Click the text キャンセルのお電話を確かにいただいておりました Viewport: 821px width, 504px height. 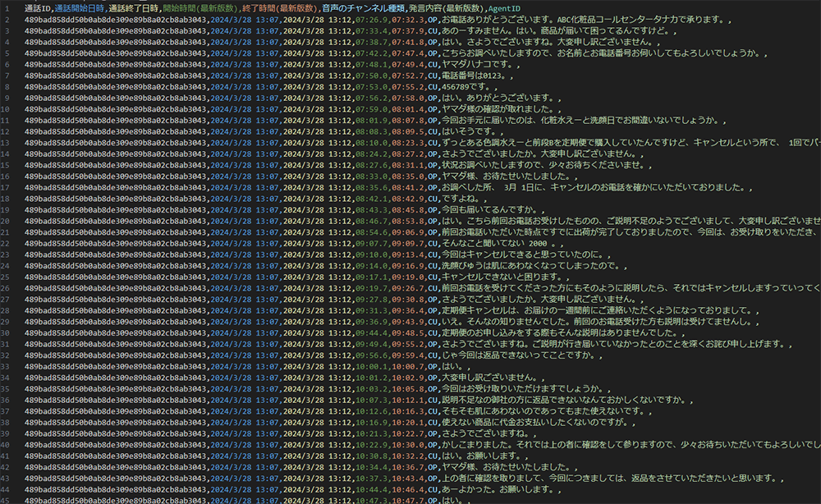coord(647,187)
